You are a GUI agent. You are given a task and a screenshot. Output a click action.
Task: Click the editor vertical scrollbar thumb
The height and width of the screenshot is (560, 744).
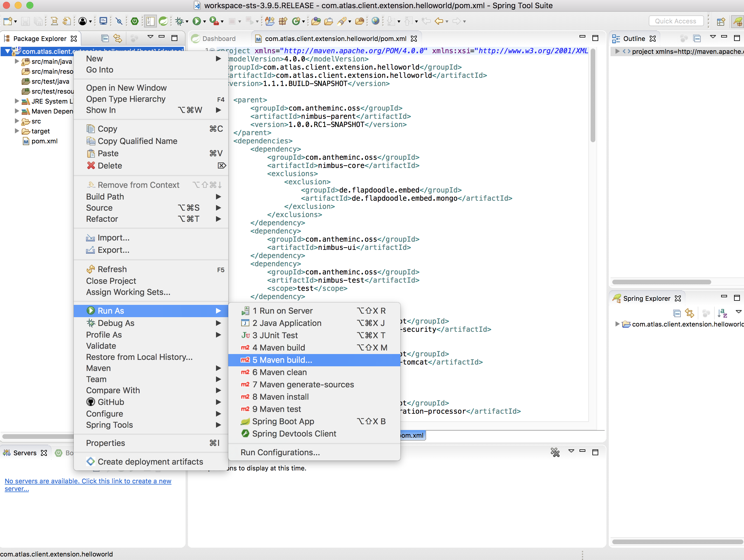pyautogui.click(x=593, y=96)
